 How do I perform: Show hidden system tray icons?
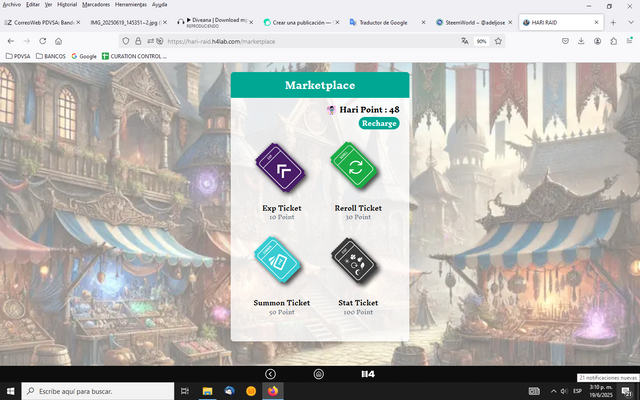coord(553,391)
